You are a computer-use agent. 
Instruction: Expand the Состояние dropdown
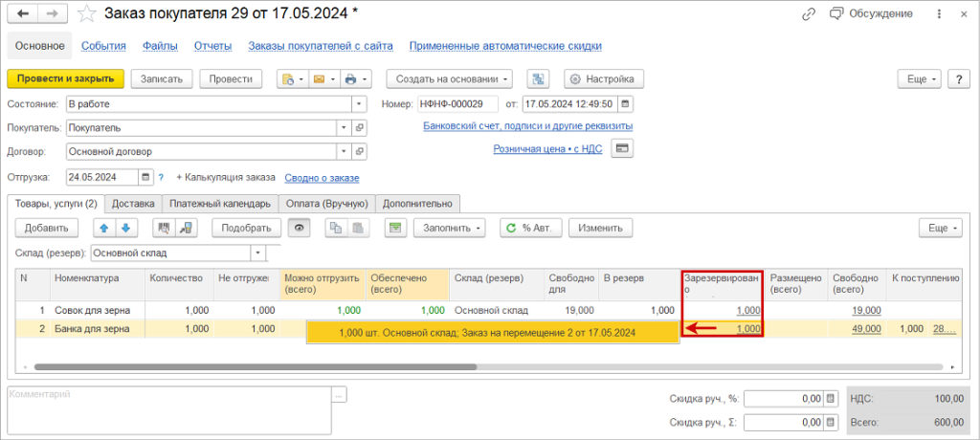[x=359, y=104]
